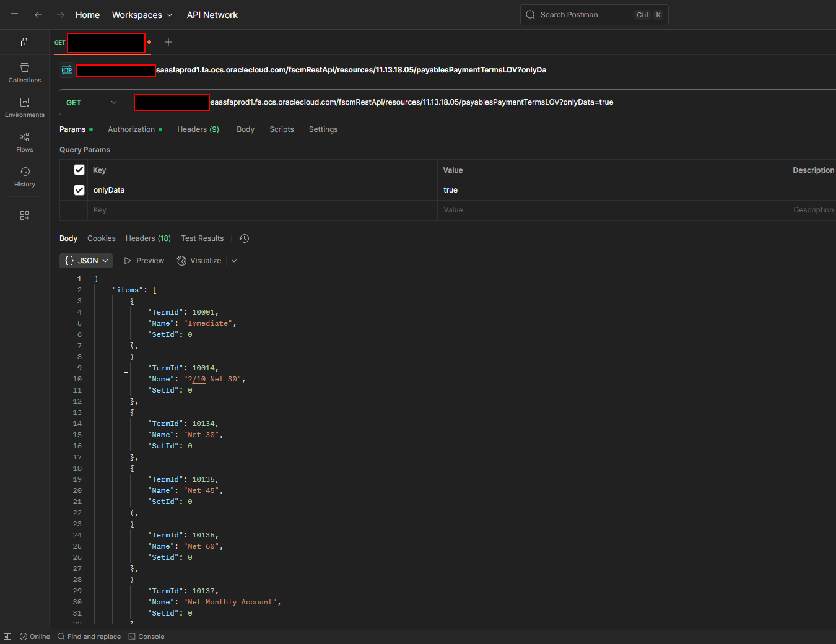Switch to the Authorization tab
836x644 pixels.
click(135, 129)
